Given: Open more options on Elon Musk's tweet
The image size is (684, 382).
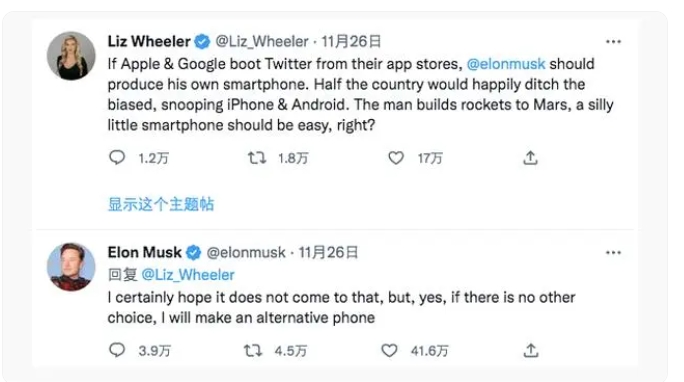Looking at the screenshot, I should [x=613, y=252].
